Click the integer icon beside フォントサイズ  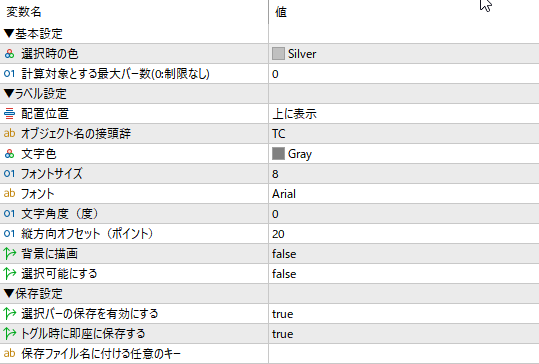pyautogui.click(x=10, y=174)
